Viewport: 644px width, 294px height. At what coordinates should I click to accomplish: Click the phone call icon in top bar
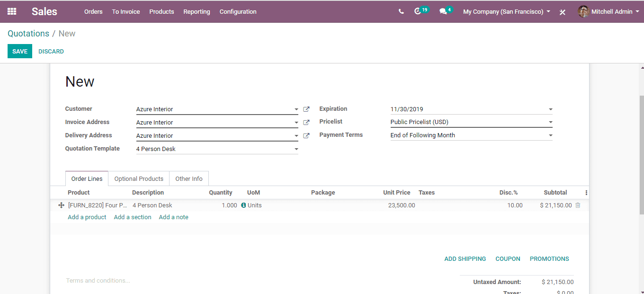click(x=402, y=10)
